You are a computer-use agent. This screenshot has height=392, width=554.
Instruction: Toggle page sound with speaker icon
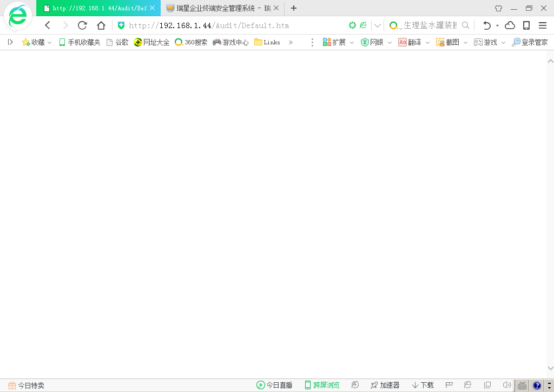tap(506, 385)
